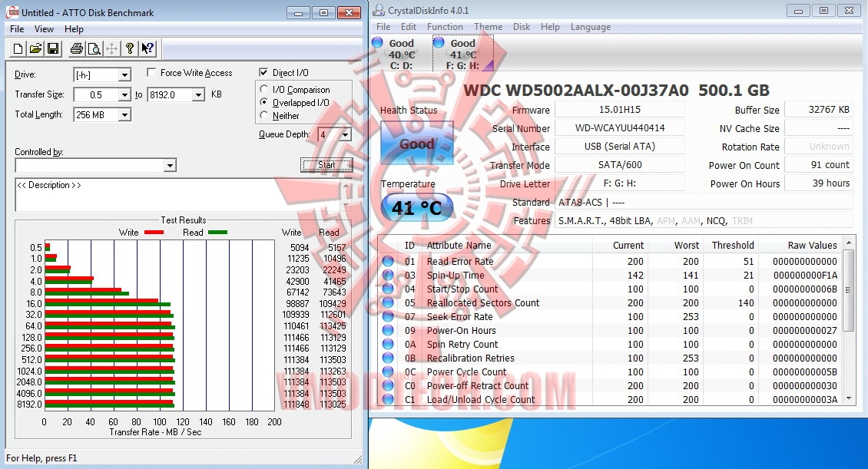Open ATTO File menu
Viewport: 868px width, 469px height.
click(x=17, y=28)
